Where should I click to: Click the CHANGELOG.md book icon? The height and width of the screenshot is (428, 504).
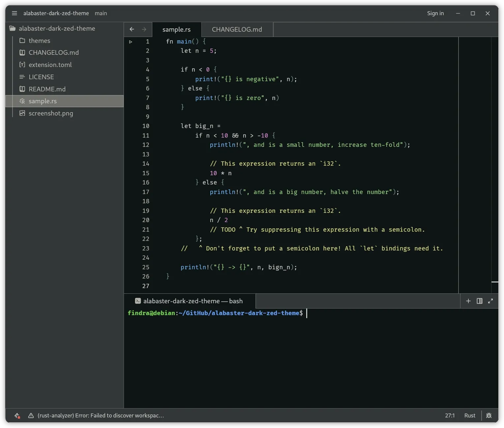[x=22, y=52]
